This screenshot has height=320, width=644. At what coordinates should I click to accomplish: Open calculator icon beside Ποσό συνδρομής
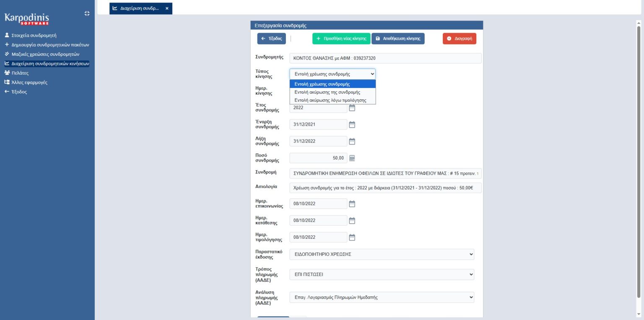pyautogui.click(x=352, y=158)
